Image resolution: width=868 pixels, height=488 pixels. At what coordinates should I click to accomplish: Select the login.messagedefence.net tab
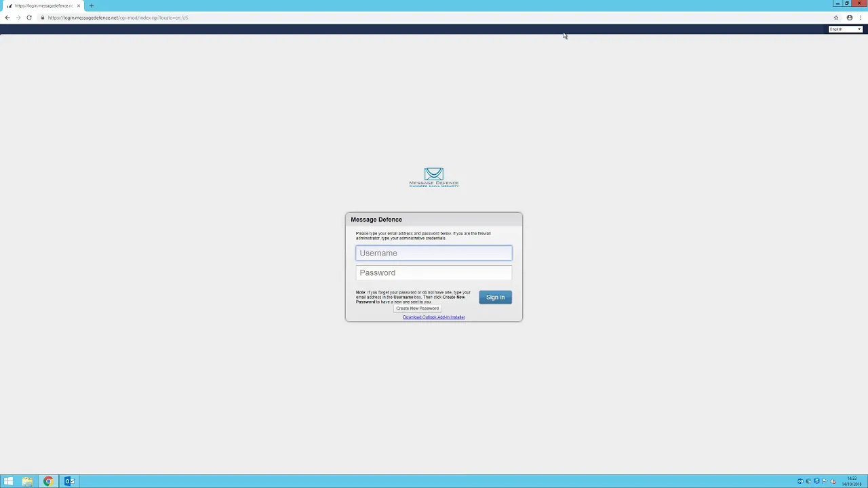click(x=43, y=5)
